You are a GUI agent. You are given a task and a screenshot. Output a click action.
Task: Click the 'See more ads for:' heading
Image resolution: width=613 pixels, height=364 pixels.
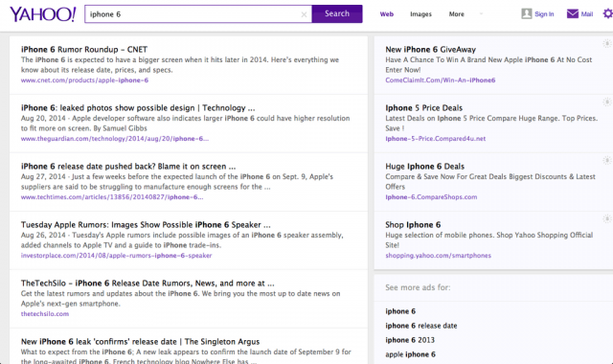(x=418, y=287)
